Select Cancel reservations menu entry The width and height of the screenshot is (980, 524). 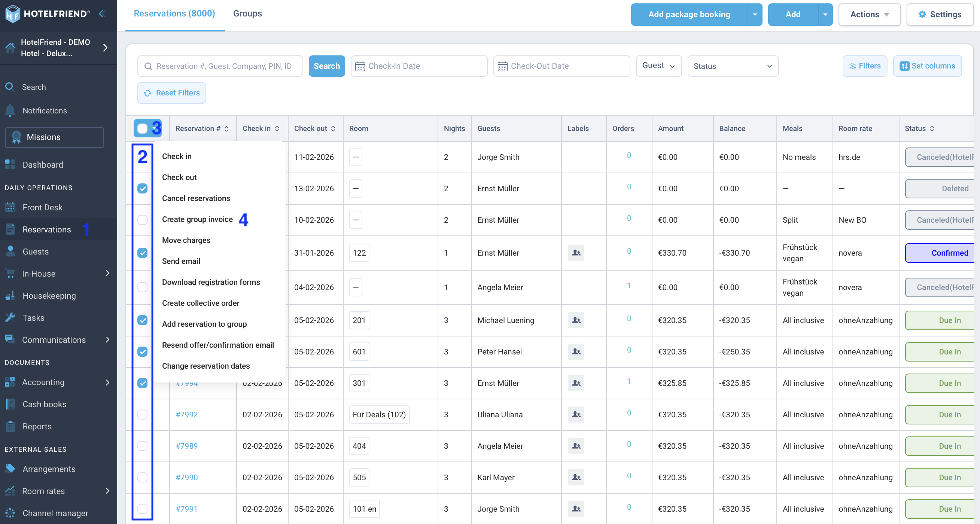196,198
